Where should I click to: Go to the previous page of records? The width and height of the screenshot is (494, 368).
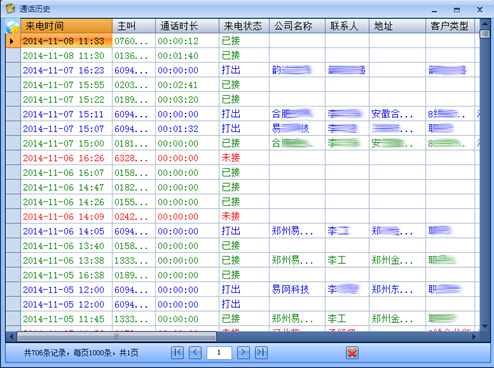[x=195, y=352]
